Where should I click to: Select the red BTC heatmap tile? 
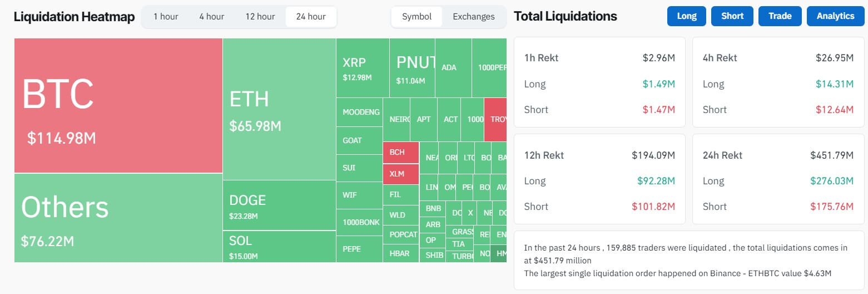[x=118, y=106]
